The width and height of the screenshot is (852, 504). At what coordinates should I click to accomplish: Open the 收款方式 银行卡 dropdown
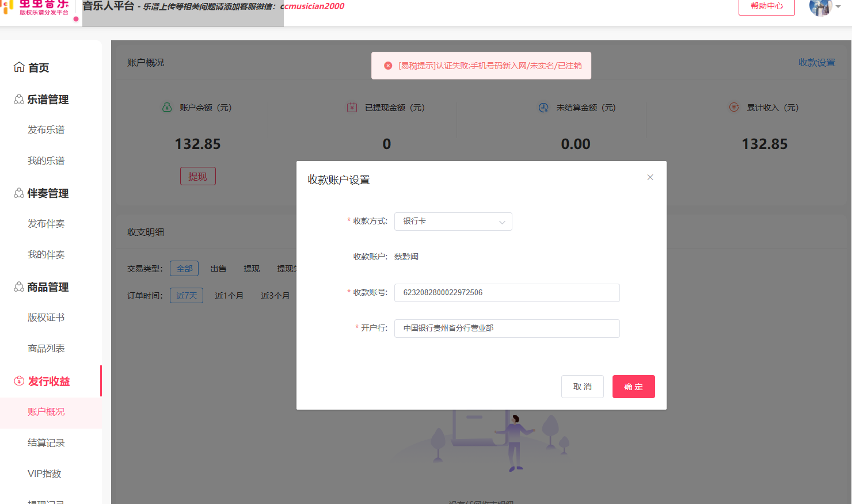[453, 222]
